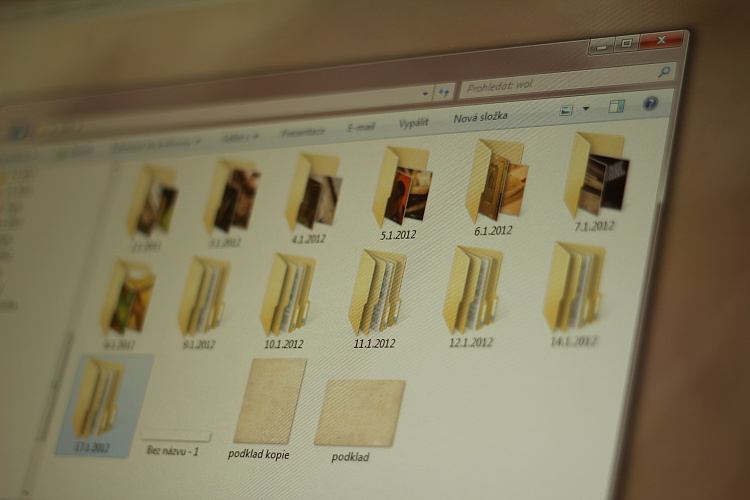Toggle the preview pane icon
Image resolution: width=750 pixels, height=500 pixels.
(617, 106)
